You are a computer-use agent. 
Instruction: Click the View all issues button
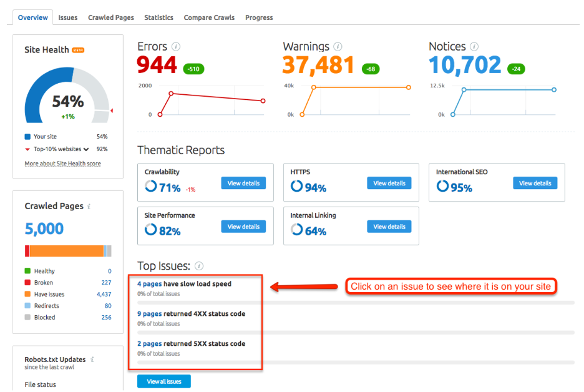[163, 381]
